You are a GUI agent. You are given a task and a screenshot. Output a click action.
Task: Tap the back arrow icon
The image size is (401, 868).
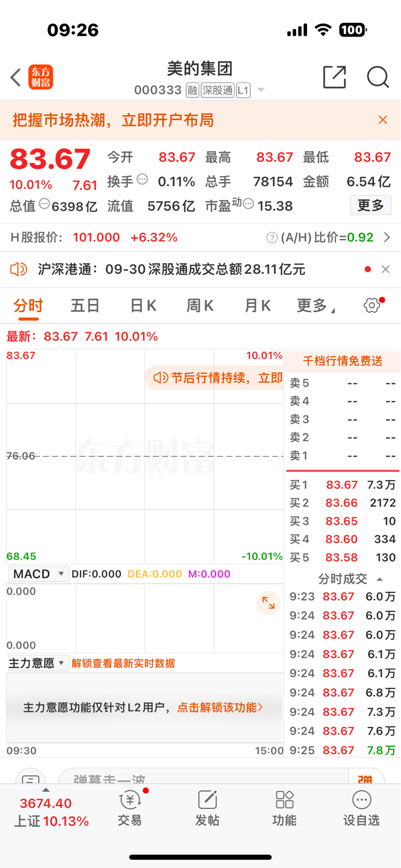click(x=16, y=78)
